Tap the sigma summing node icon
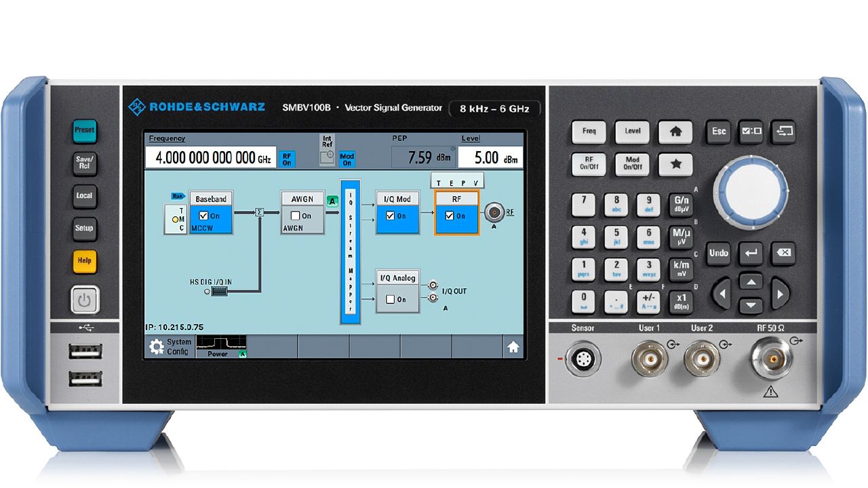The width and height of the screenshot is (868, 488). (x=258, y=212)
